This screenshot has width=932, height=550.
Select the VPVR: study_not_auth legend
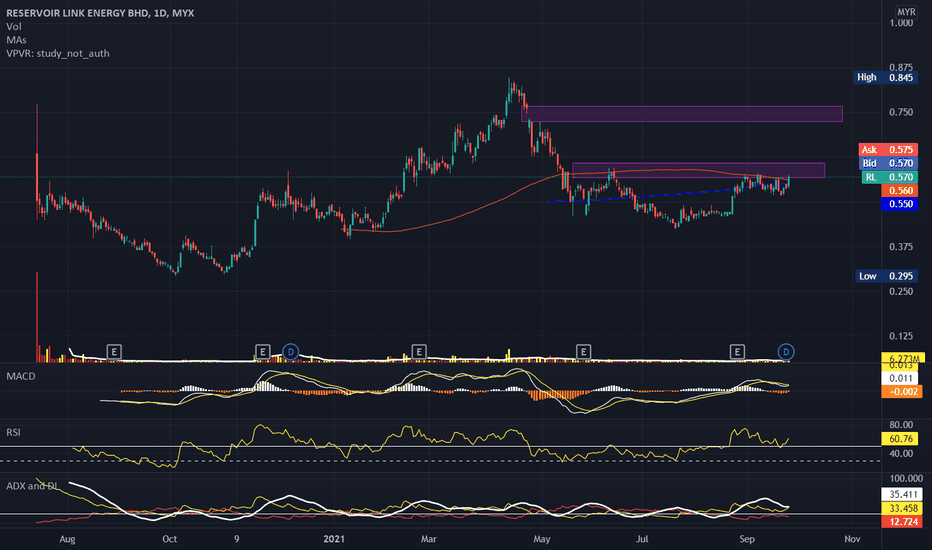pos(58,54)
